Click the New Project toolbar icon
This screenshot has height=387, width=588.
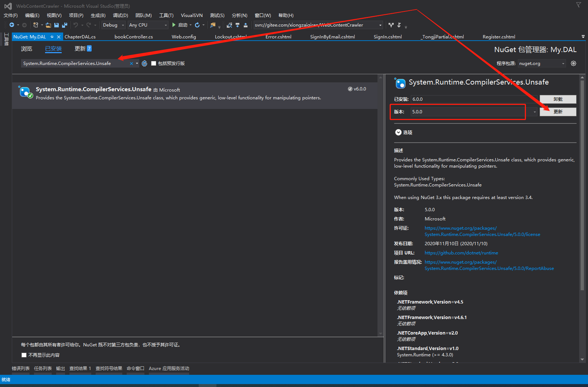click(36, 25)
